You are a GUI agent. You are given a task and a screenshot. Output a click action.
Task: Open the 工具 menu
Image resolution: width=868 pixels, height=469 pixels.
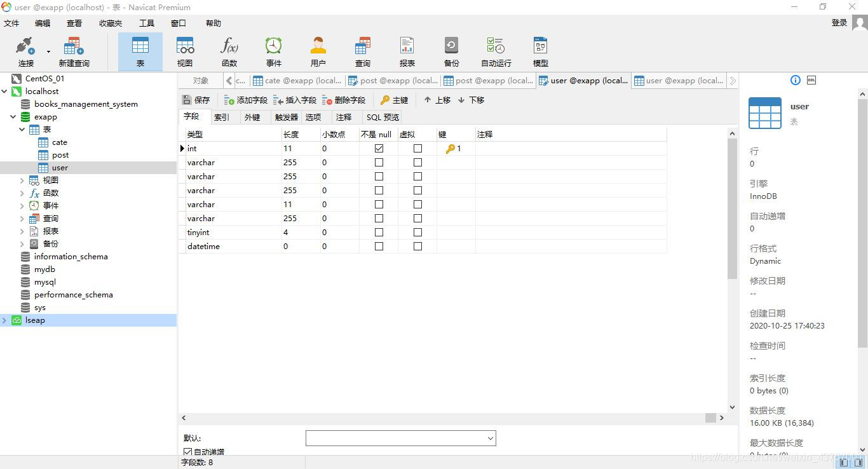click(x=147, y=24)
